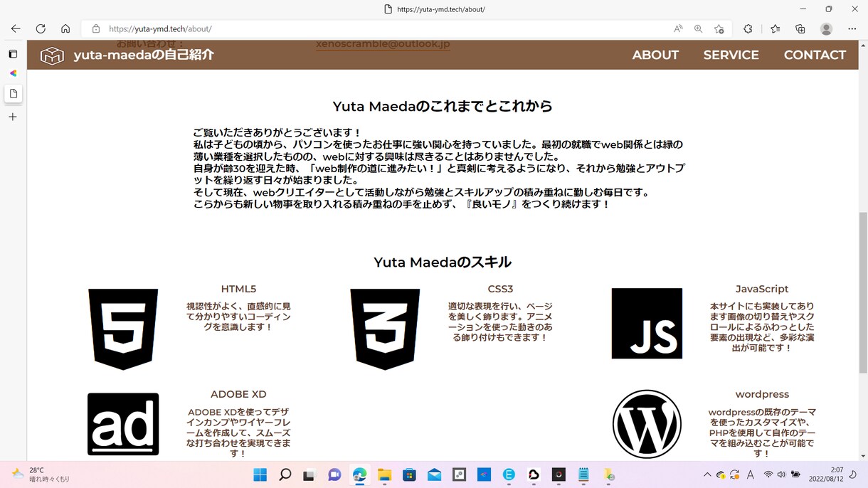This screenshot has width=868, height=488.
Task: Click the site cube logo in header
Action: pos(52,55)
